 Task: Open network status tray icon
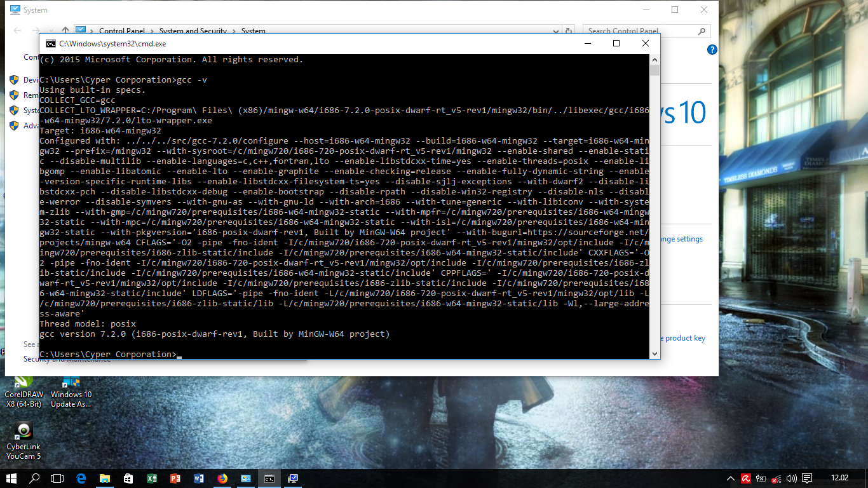(x=776, y=478)
